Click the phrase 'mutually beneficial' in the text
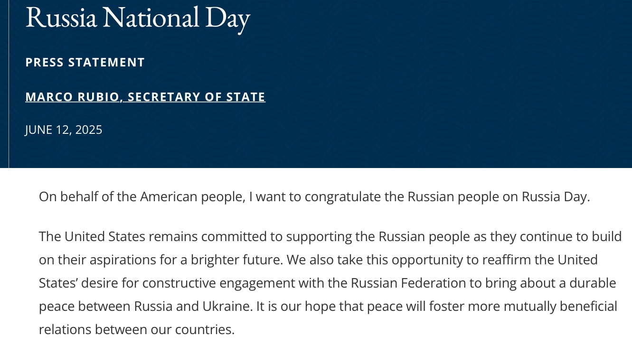The width and height of the screenshot is (632, 364). point(560,306)
